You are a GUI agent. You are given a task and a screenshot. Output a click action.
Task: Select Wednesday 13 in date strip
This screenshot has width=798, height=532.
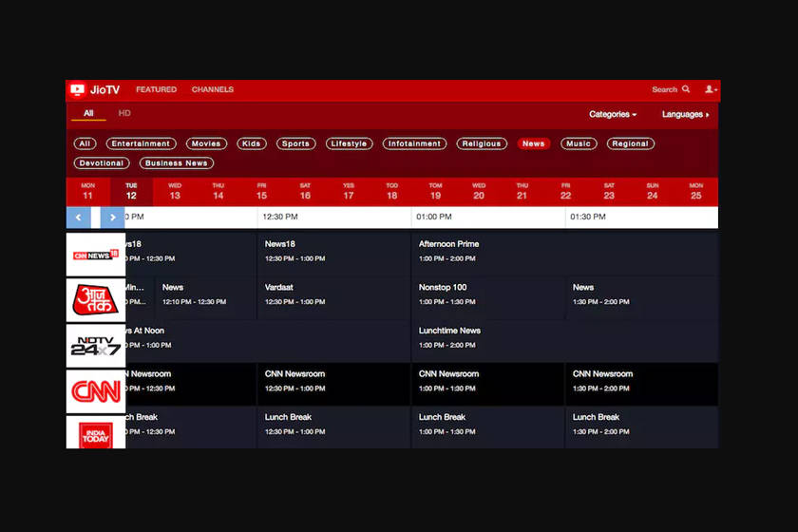click(175, 191)
